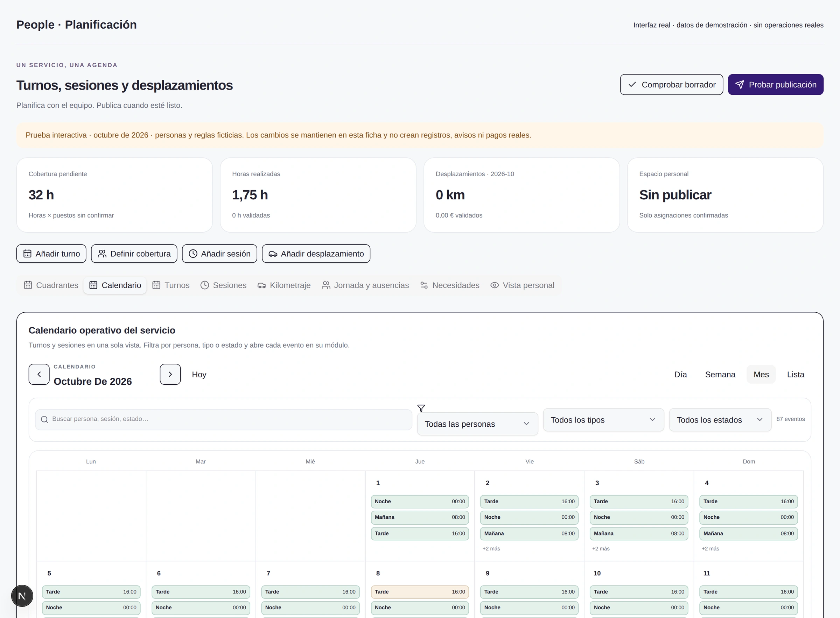Switch calendar to Lista view
The width and height of the screenshot is (840, 618).
[796, 375]
